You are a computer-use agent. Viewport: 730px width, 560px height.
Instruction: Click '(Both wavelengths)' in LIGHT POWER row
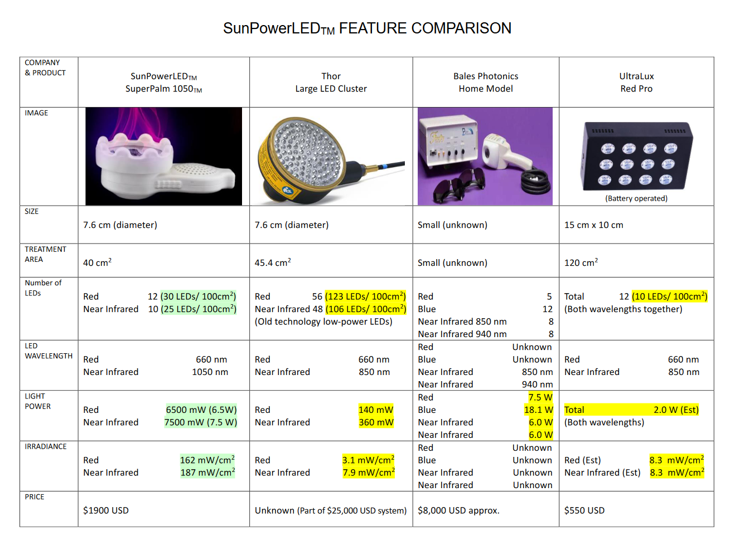point(604,422)
